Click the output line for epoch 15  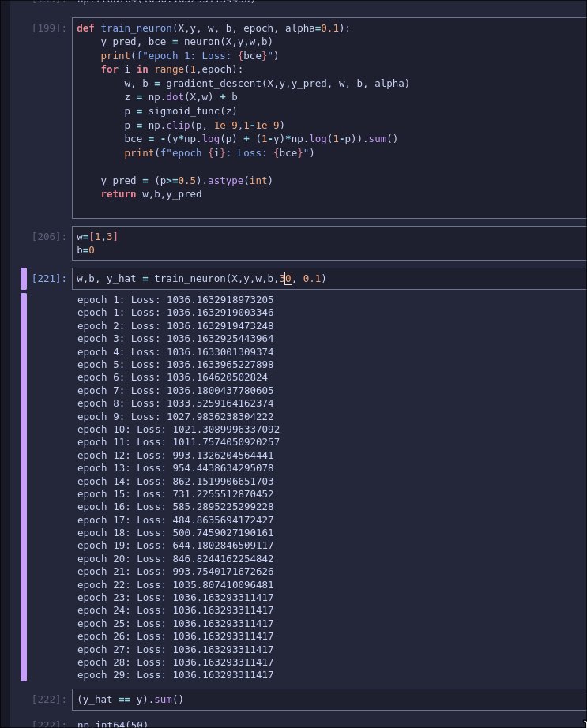coord(175,494)
